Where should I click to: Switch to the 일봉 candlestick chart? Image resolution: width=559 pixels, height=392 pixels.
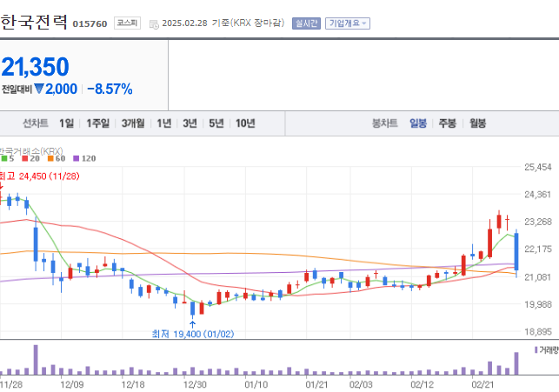point(418,123)
